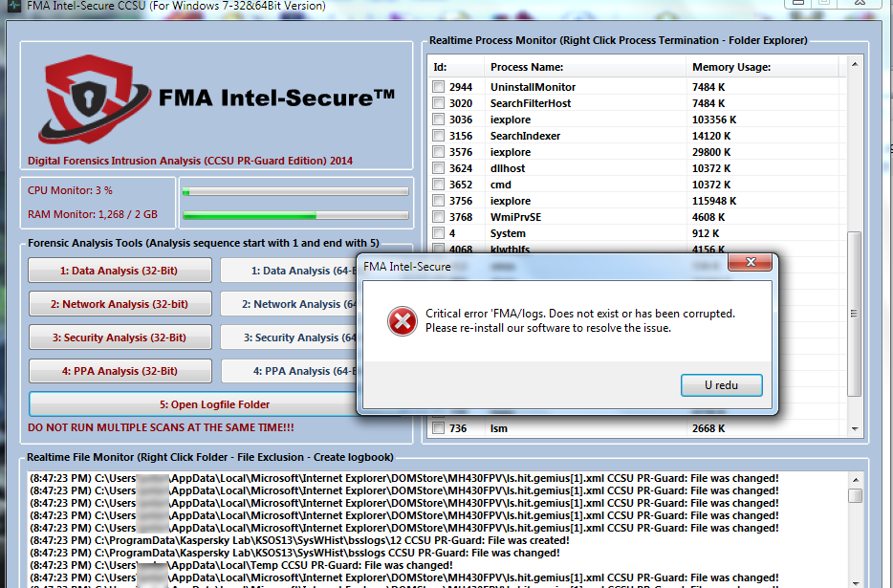Click the process list scroll up arrow
Screen dimensions: 893x588
coord(855,64)
